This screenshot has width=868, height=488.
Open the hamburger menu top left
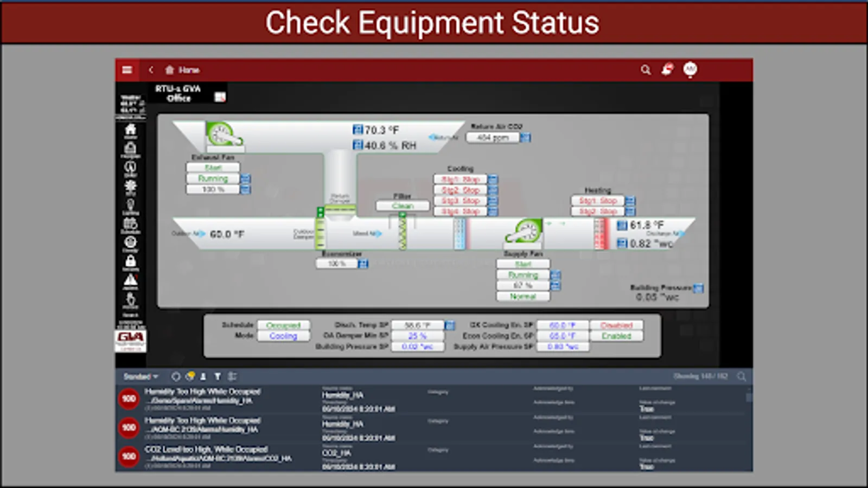click(127, 70)
